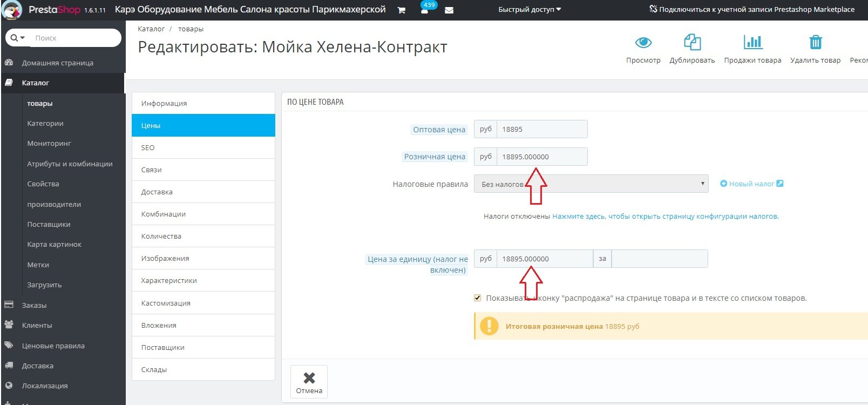Switch to the Кастомизация tab

click(x=204, y=303)
